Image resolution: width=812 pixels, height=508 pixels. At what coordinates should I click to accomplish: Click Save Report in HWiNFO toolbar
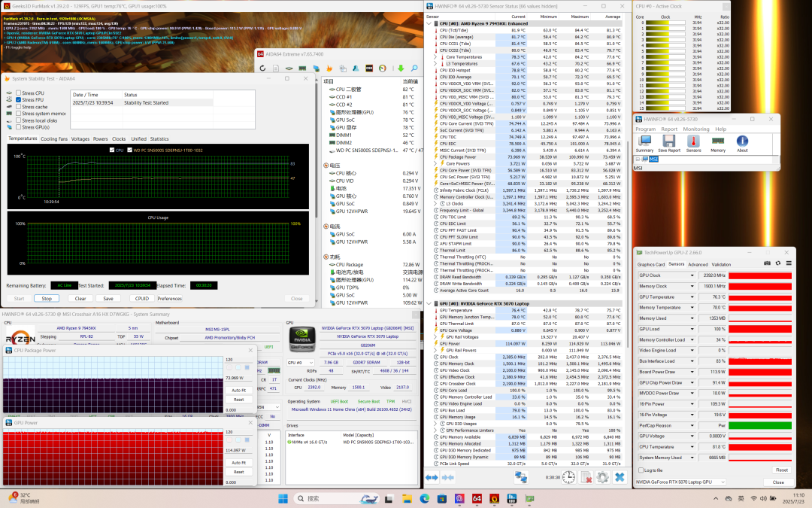coord(669,144)
